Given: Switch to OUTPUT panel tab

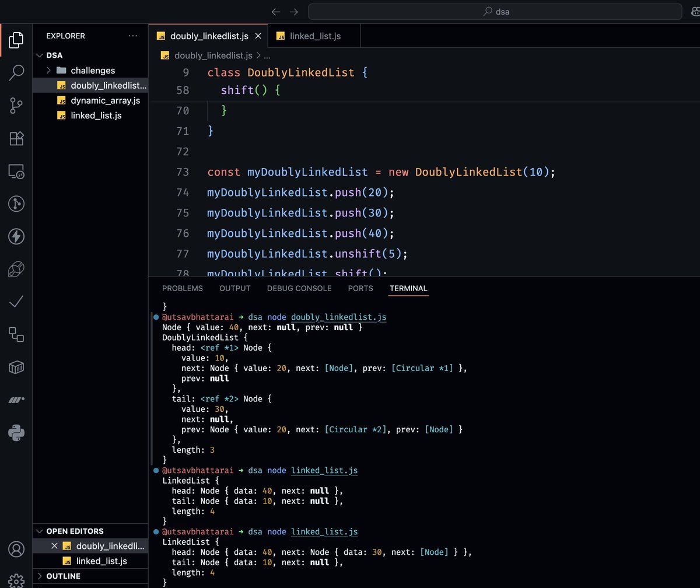Looking at the screenshot, I should (x=235, y=288).
